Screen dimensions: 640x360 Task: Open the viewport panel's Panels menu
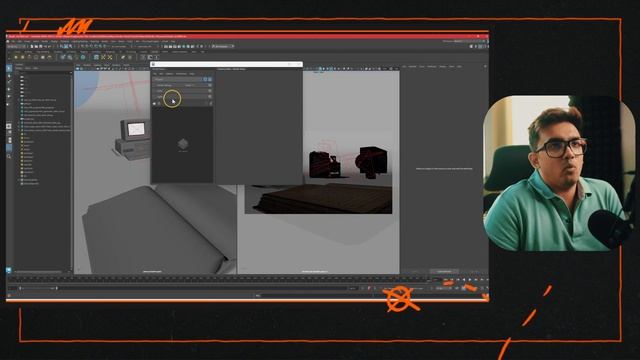click(x=127, y=65)
